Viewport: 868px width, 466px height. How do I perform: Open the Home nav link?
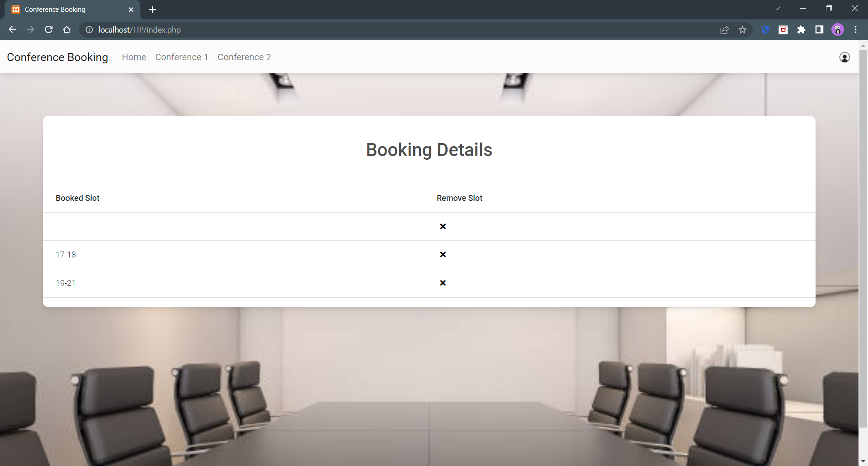134,57
